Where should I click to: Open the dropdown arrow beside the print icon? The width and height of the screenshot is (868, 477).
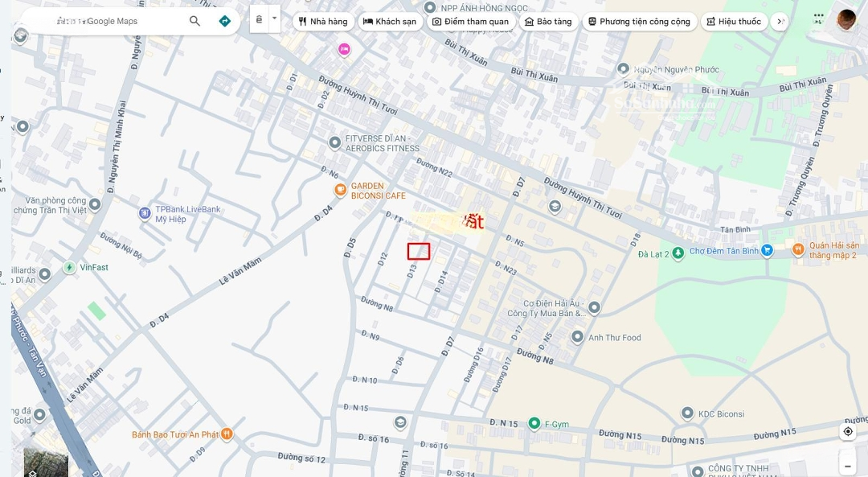click(x=274, y=19)
